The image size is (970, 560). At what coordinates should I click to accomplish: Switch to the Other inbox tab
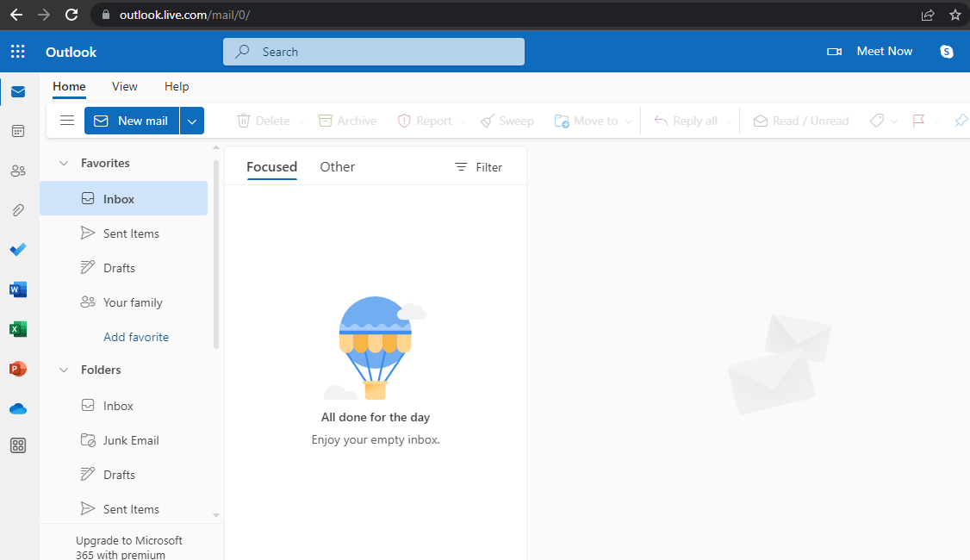point(337,166)
